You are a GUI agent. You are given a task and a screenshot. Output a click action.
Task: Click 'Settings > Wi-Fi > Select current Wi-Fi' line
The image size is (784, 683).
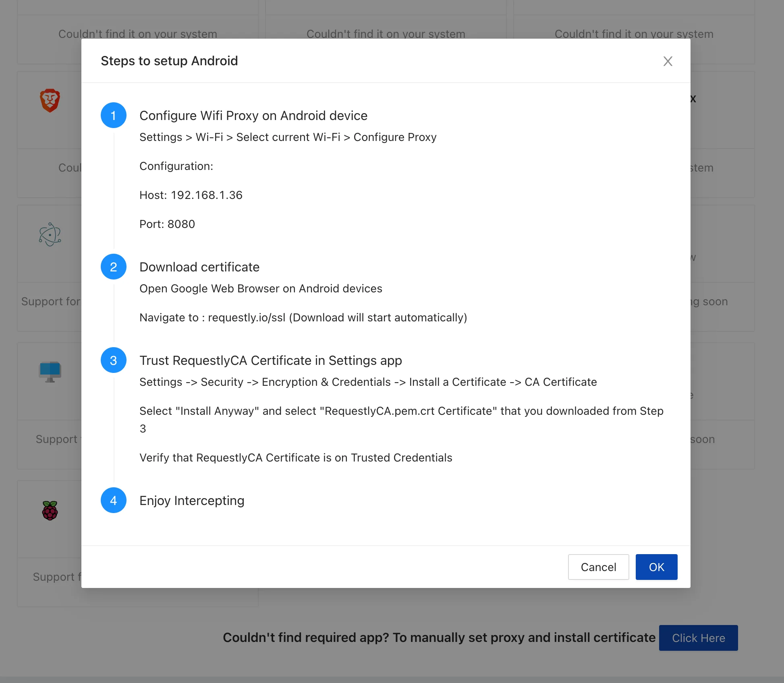coord(288,137)
